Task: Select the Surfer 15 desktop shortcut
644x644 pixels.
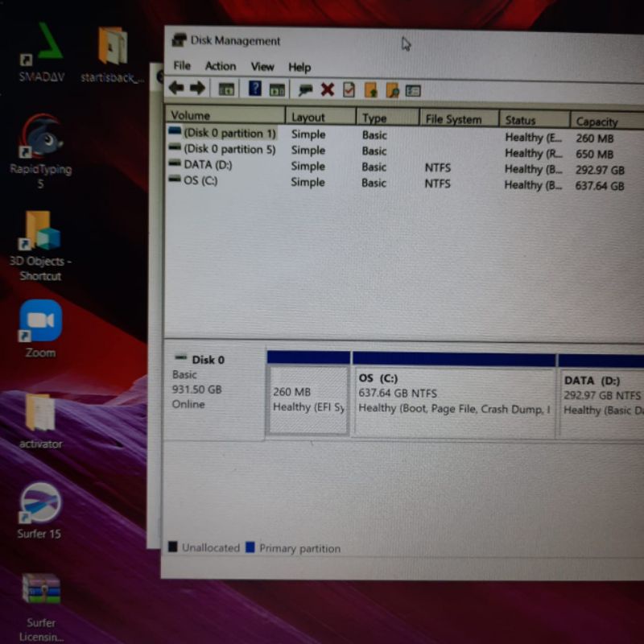Action: (x=39, y=505)
